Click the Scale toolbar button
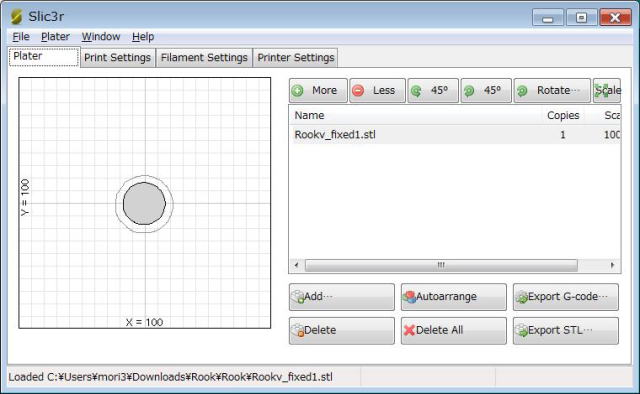Viewport: 640px width, 394px height. pyautogui.click(x=607, y=90)
